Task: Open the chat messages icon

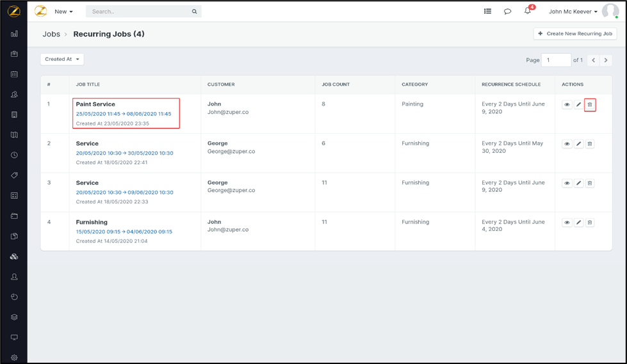Action: coord(507,12)
